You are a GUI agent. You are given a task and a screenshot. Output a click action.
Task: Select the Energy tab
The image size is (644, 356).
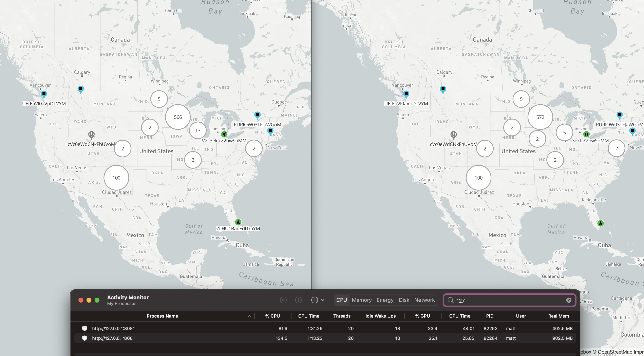tap(385, 300)
